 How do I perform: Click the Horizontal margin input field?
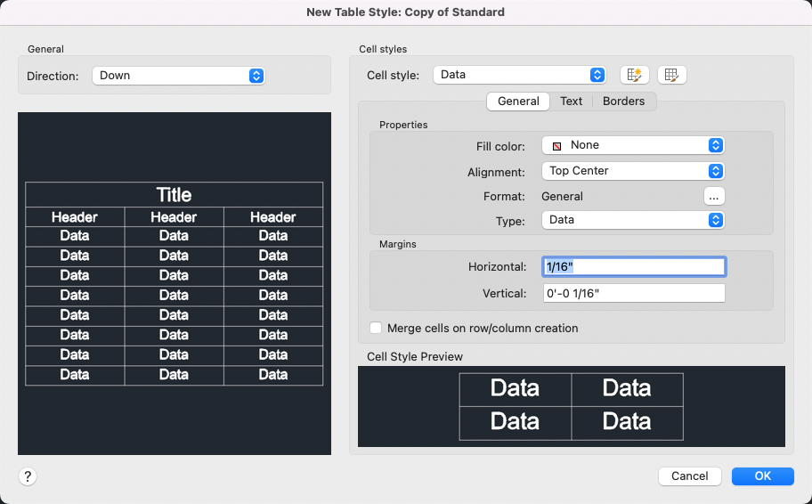pos(633,266)
